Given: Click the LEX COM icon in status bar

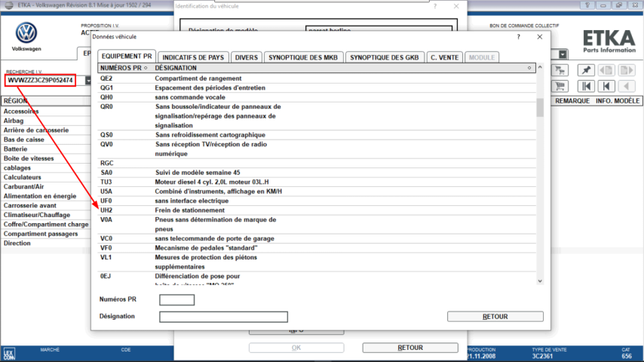Looking at the screenshot, I should (x=9, y=354).
